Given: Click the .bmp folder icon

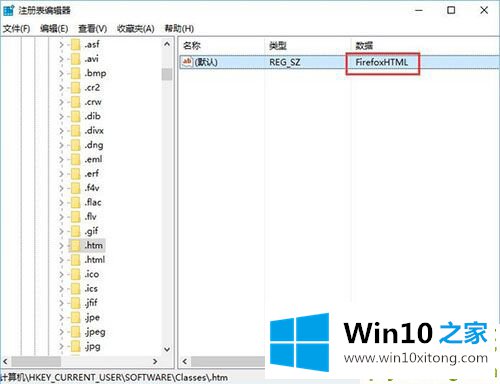Looking at the screenshot, I should coord(76,73).
